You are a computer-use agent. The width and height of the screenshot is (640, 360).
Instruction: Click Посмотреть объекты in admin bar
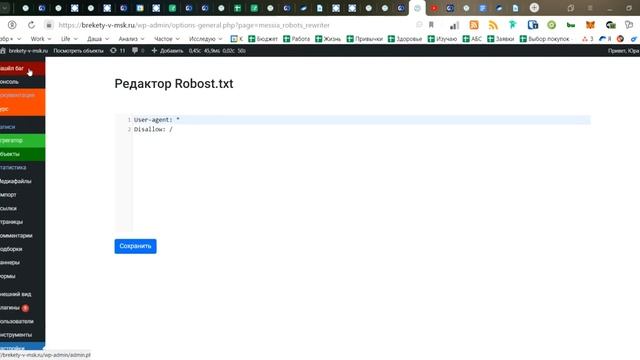78,51
